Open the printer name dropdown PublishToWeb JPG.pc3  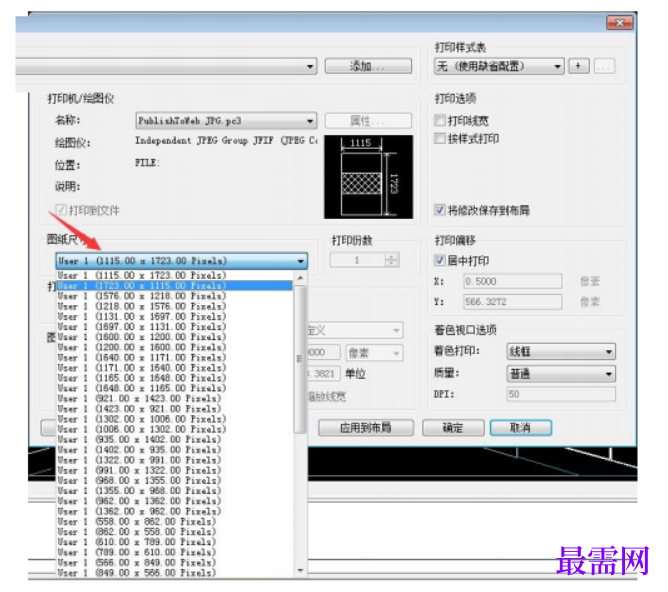[226, 121]
